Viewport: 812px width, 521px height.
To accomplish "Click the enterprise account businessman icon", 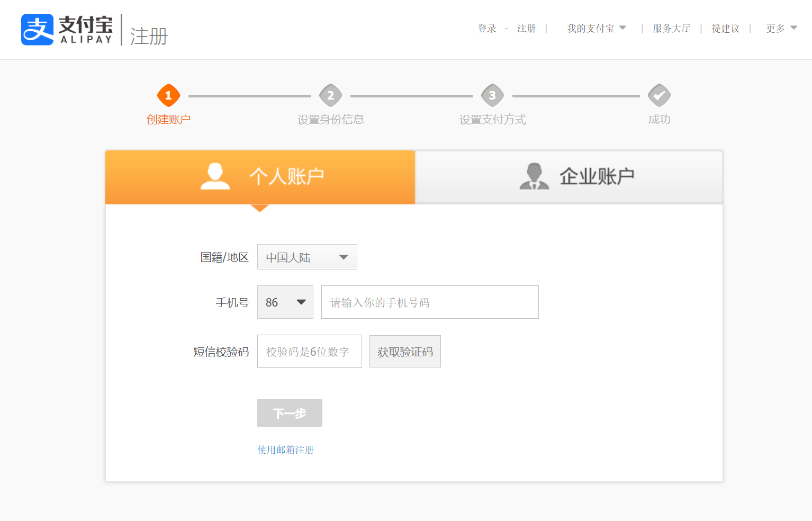I will [x=534, y=176].
